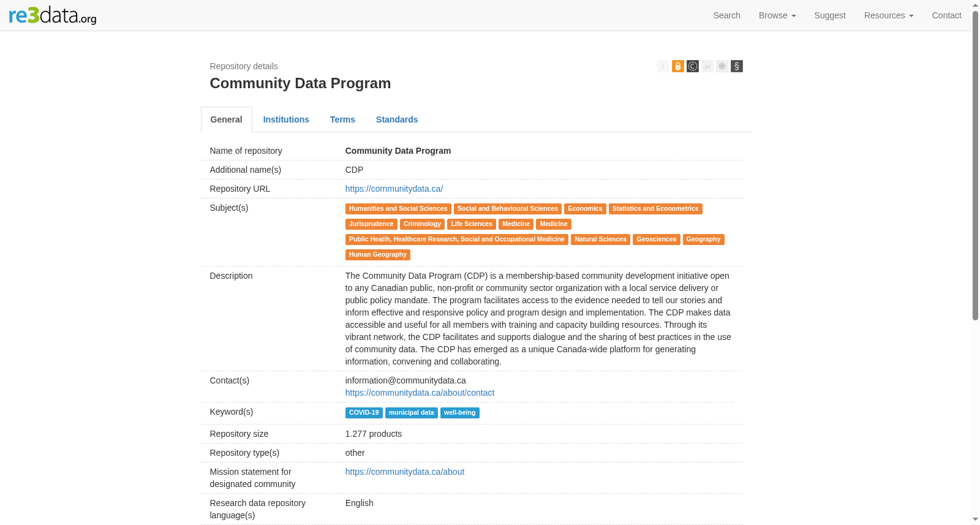This screenshot has width=980, height=525.
Task: Open the mission statement communitydata.ca/about link
Action: coord(405,472)
